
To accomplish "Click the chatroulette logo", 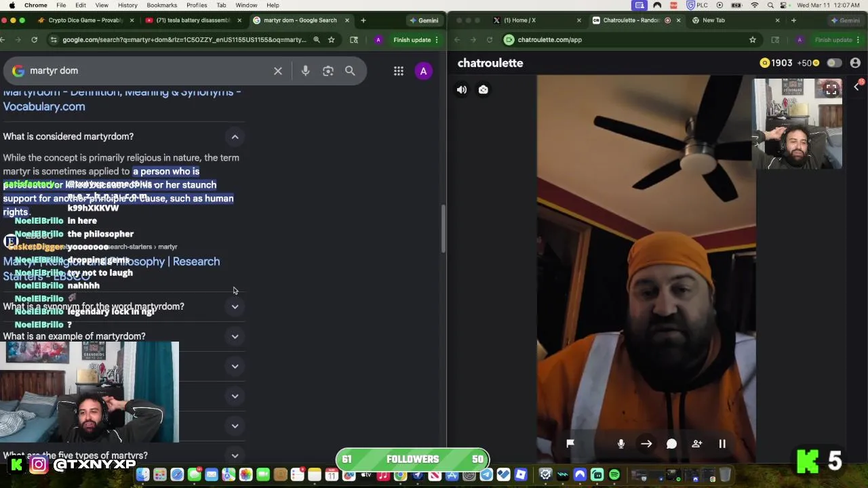I will [490, 63].
